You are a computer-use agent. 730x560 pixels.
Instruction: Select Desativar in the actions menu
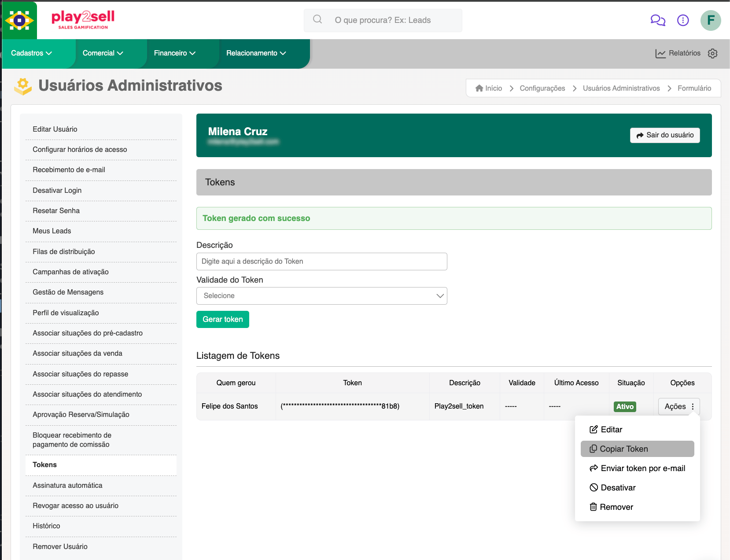pos(637,487)
